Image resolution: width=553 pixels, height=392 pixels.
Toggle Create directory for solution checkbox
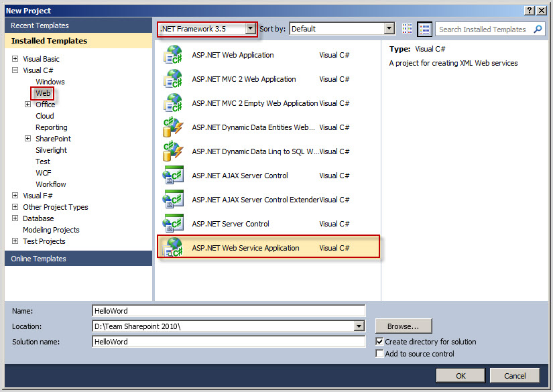379,341
